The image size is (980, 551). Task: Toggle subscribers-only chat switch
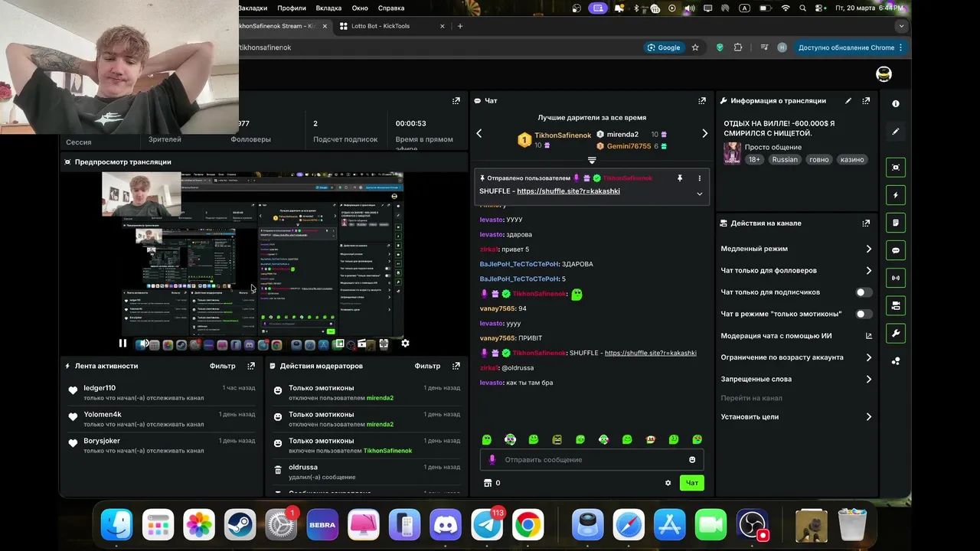coord(864,292)
